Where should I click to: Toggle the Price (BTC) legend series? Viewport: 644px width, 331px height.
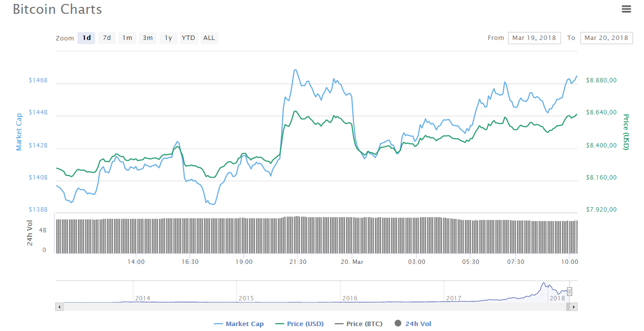pos(359,324)
